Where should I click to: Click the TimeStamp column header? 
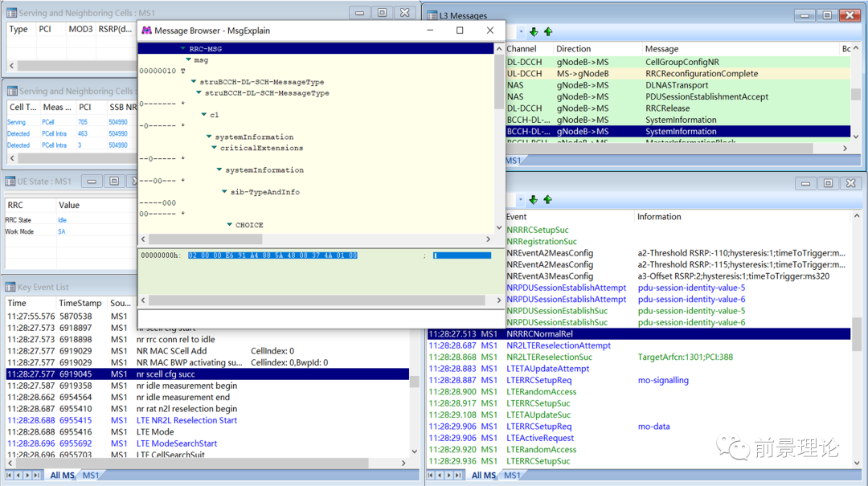[80, 303]
